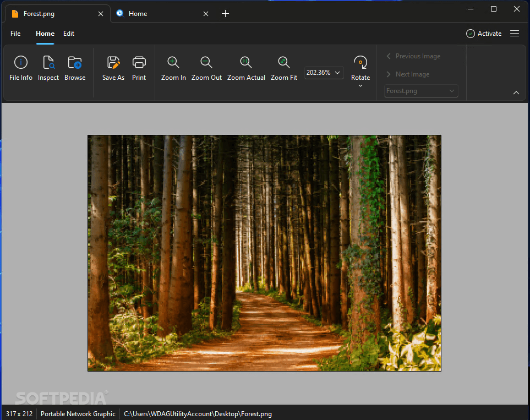This screenshot has height=420, width=530.
Task: Open the hamburger menu icon
Action: (x=515, y=34)
